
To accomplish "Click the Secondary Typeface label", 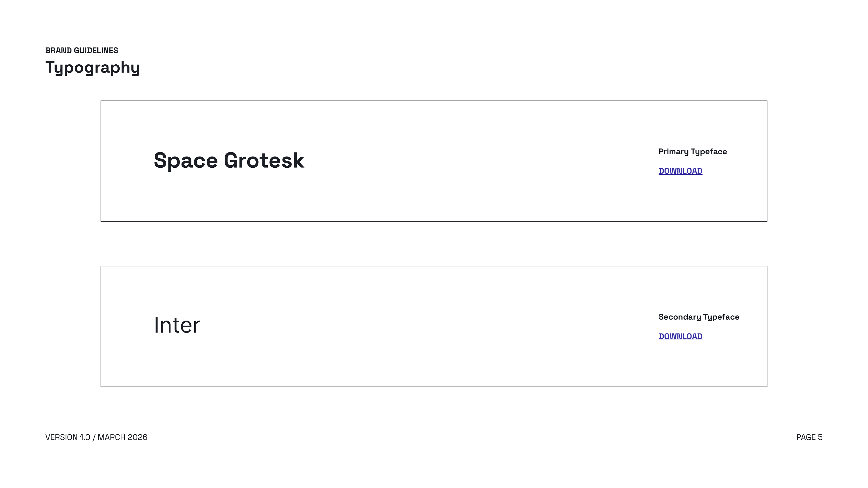I will coord(698,317).
